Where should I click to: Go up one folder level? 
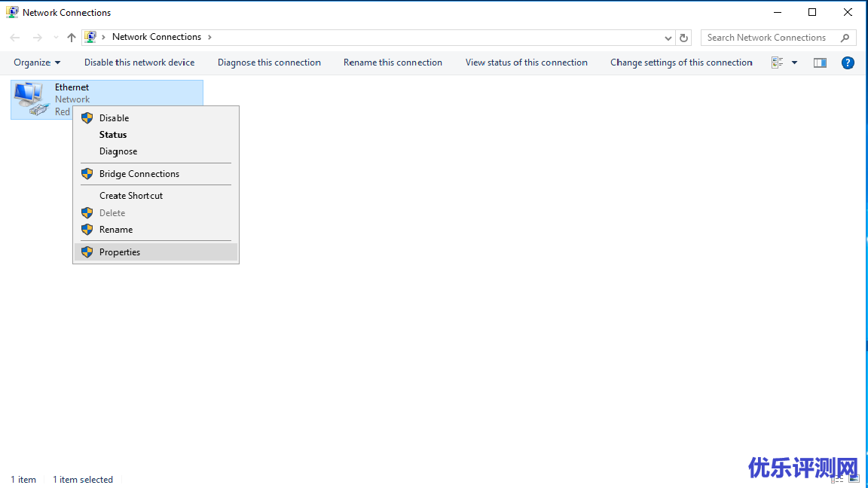72,38
